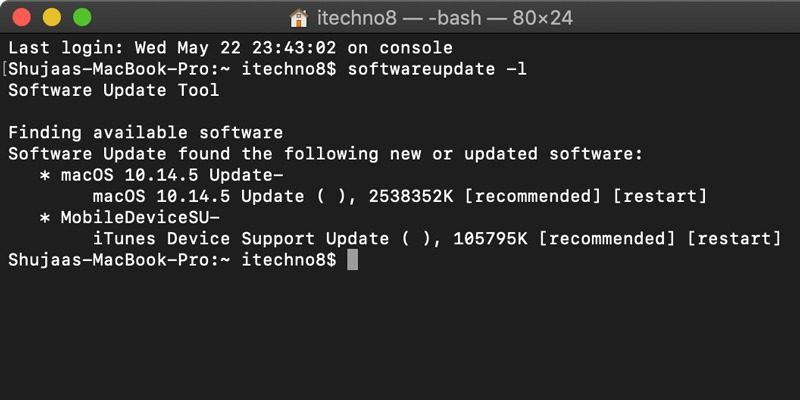Image resolution: width=800 pixels, height=400 pixels.
Task: Click the Finding available software line
Action: point(145,133)
